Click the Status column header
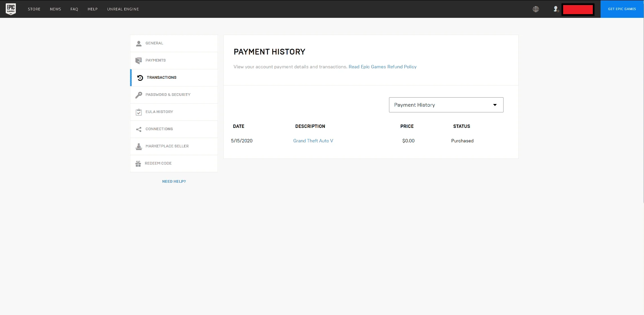Screen dimensions: 644x315 461,127
